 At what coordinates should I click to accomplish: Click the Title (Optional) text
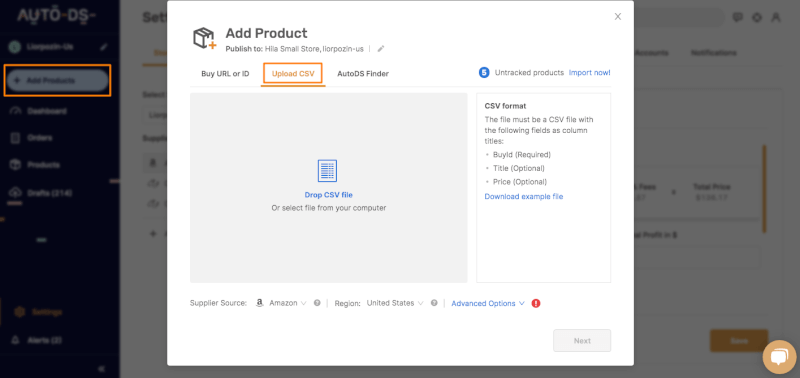(518, 168)
